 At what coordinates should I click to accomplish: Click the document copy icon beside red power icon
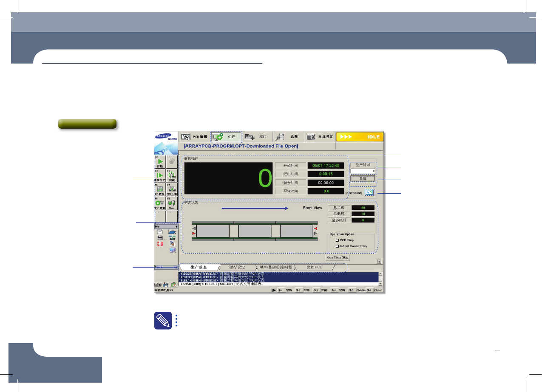click(172, 244)
